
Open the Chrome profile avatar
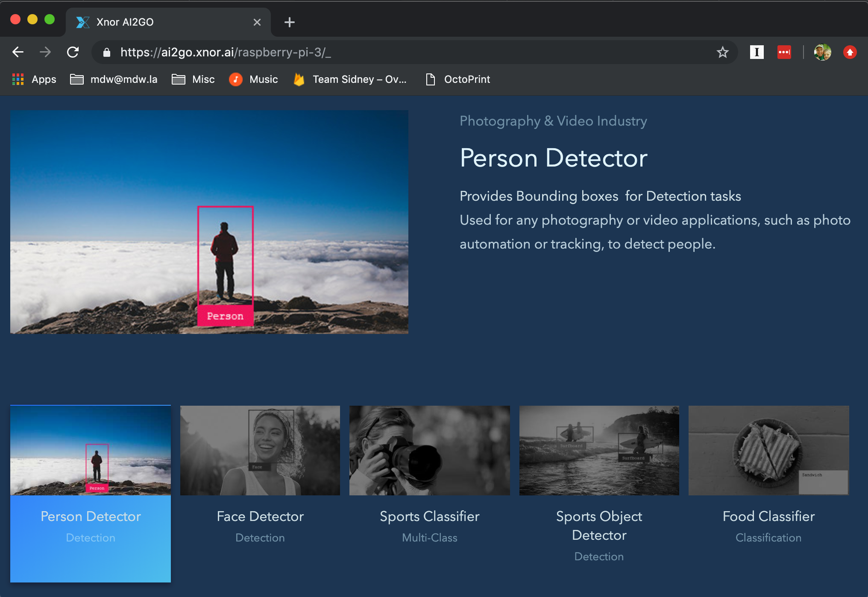(x=822, y=52)
